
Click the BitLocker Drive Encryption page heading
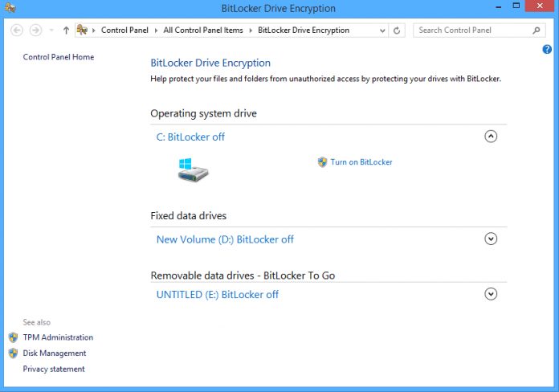pos(210,63)
